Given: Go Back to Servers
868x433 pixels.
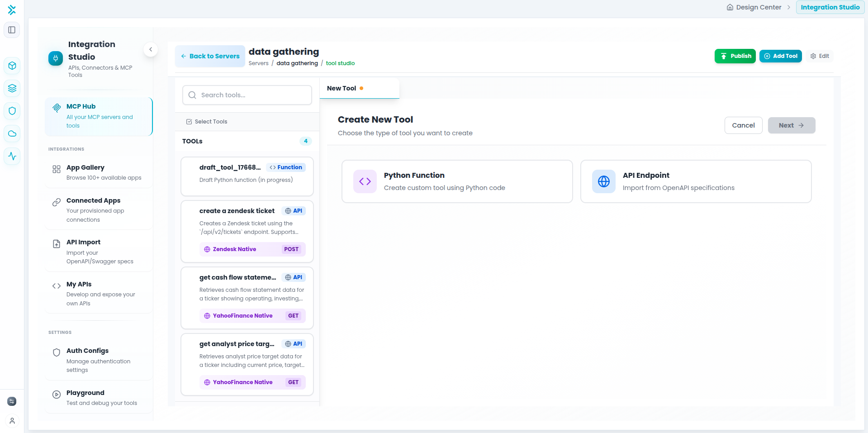Looking at the screenshot, I should [210, 56].
